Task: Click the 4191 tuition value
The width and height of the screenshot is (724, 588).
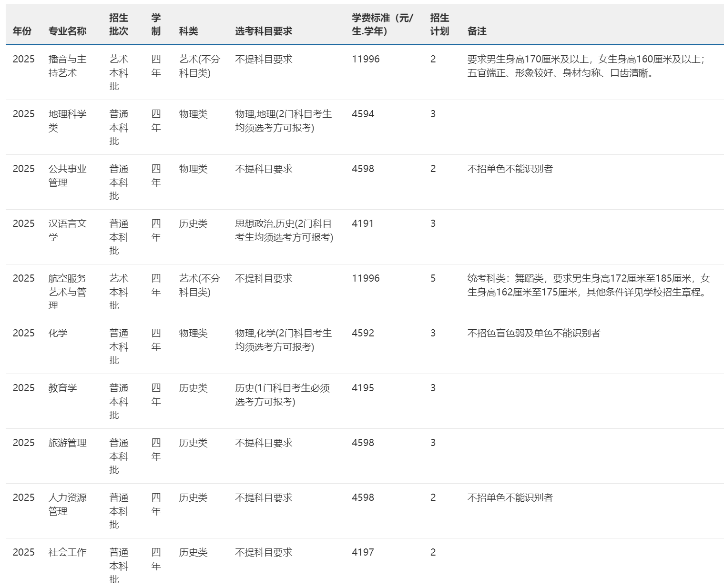Action: tap(362, 223)
